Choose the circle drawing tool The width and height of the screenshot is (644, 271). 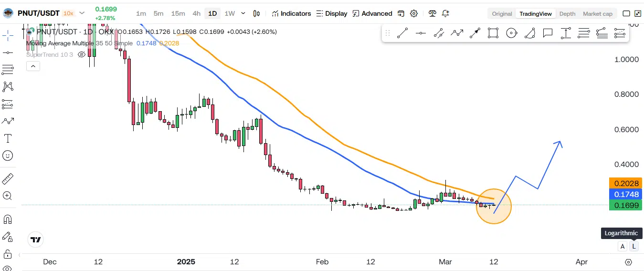tap(511, 33)
